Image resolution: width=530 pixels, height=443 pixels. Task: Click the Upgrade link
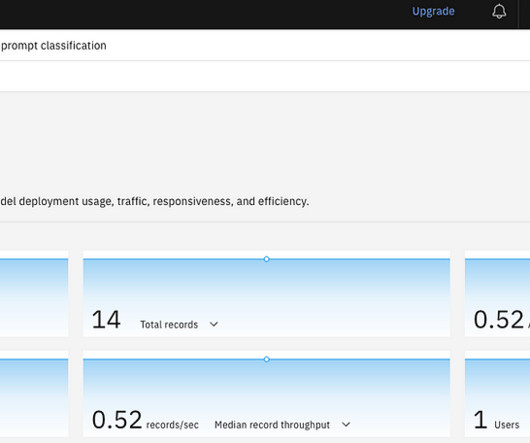(x=433, y=11)
